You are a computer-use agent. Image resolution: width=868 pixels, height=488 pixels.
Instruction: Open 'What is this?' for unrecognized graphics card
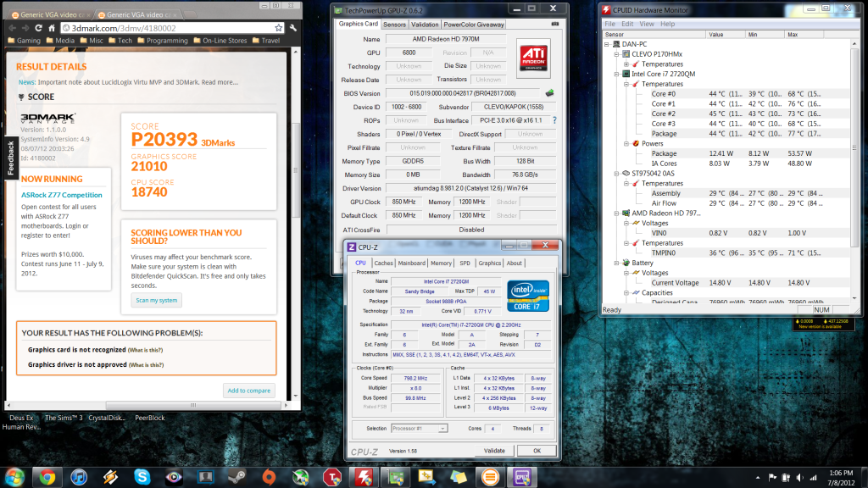coord(145,350)
